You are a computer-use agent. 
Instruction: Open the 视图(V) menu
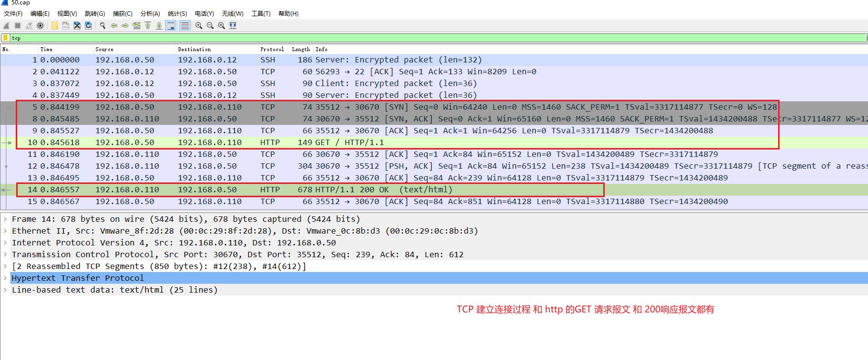pos(67,14)
